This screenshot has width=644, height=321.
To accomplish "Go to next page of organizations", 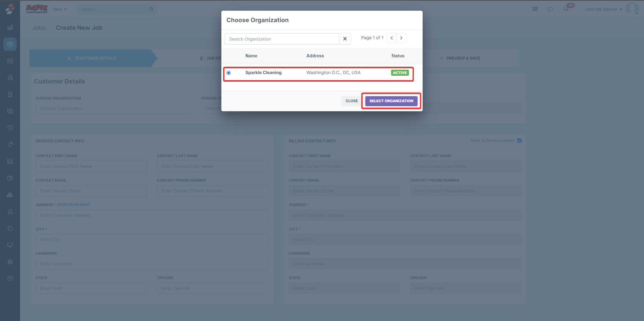I will click(x=401, y=38).
